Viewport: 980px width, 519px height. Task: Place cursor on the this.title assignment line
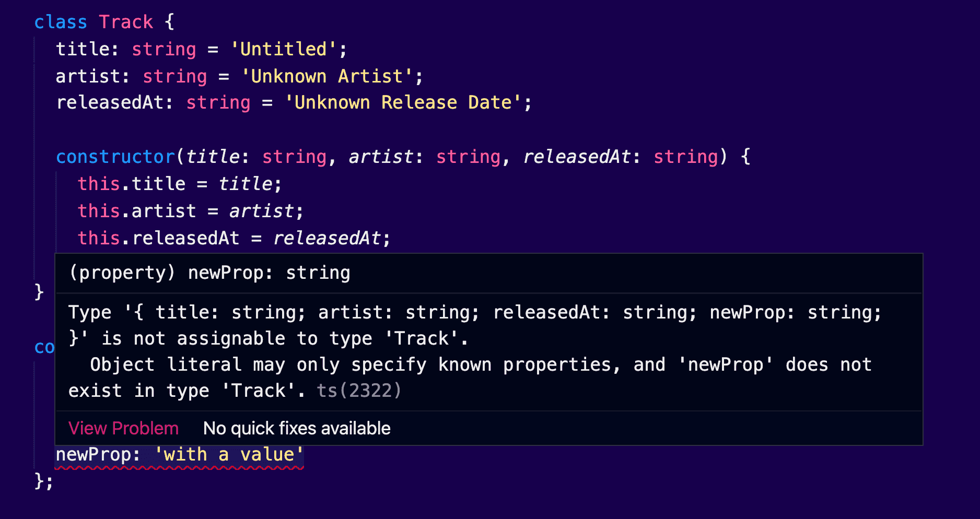(179, 184)
